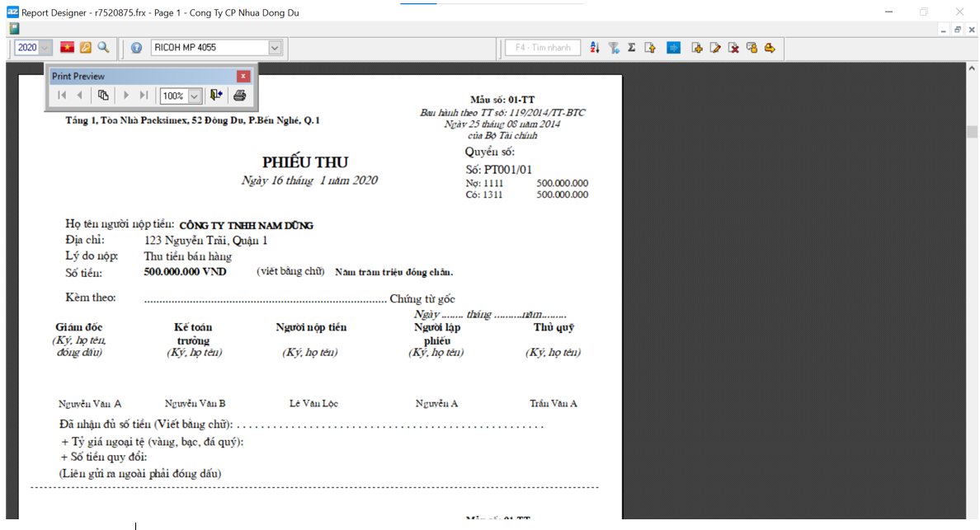Image resolution: width=980 pixels, height=530 pixels.
Task: Open the 100% zoom dropdown
Action: pos(195,96)
